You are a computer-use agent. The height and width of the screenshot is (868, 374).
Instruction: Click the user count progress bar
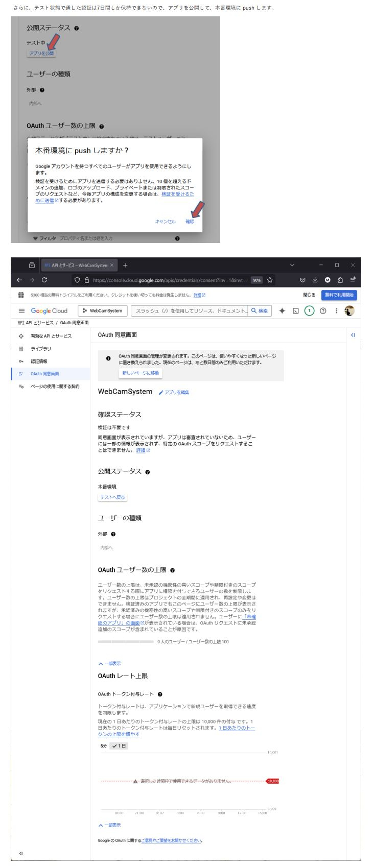click(126, 641)
